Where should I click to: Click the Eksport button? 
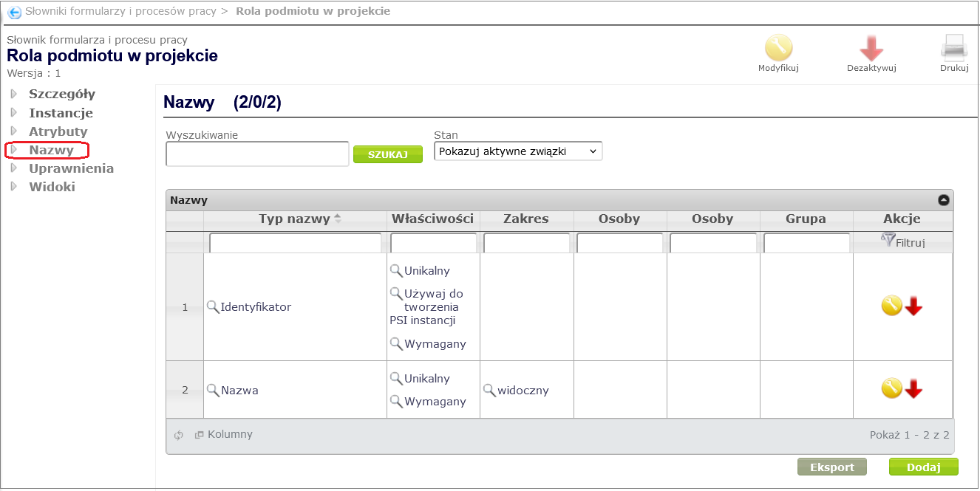[x=831, y=467]
